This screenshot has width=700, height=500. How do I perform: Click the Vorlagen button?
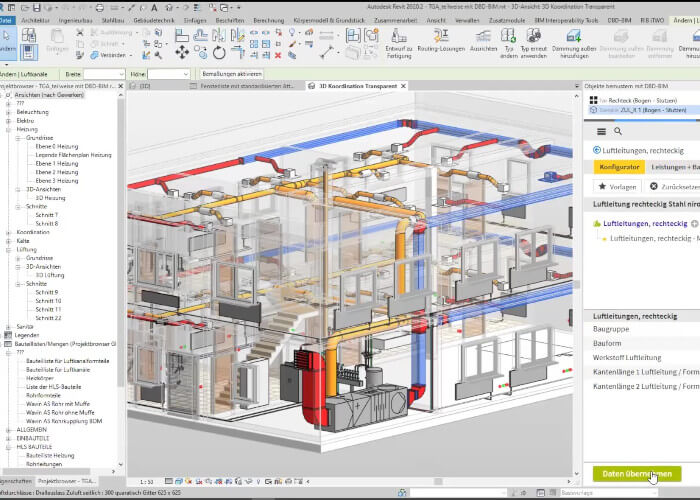pos(617,187)
